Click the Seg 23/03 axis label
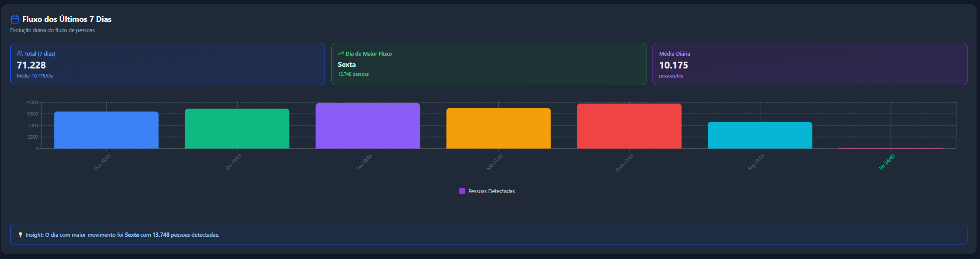 (x=756, y=162)
